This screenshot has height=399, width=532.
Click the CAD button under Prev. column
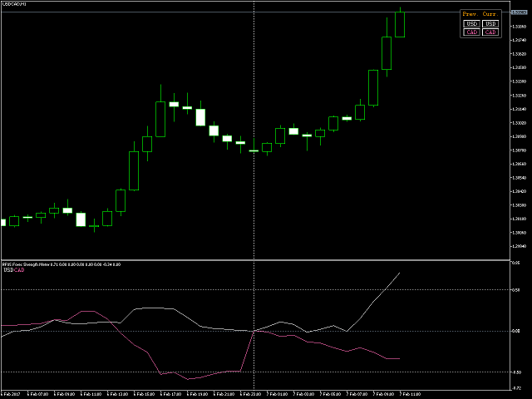(471, 32)
